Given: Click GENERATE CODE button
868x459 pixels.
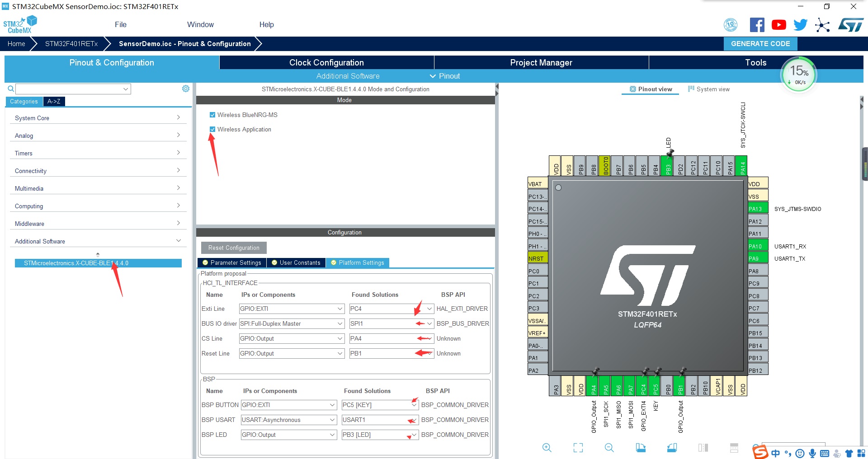Looking at the screenshot, I should tap(760, 43).
